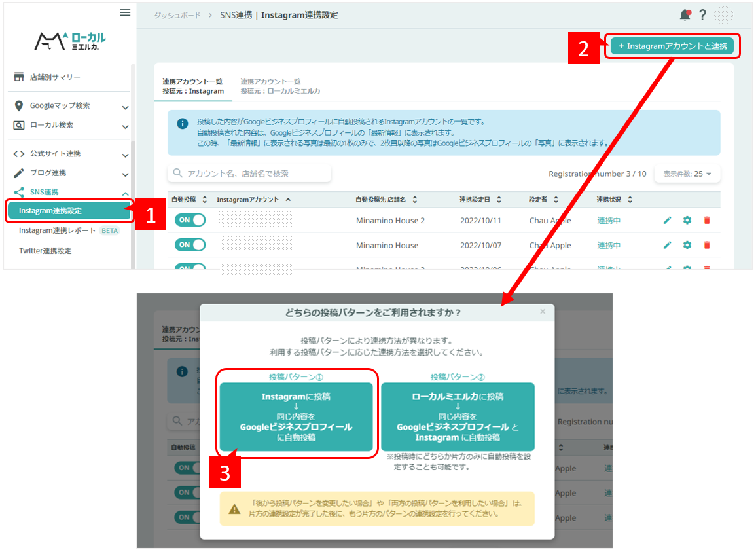Click the Minamino House 2 store name cell

(x=391, y=221)
